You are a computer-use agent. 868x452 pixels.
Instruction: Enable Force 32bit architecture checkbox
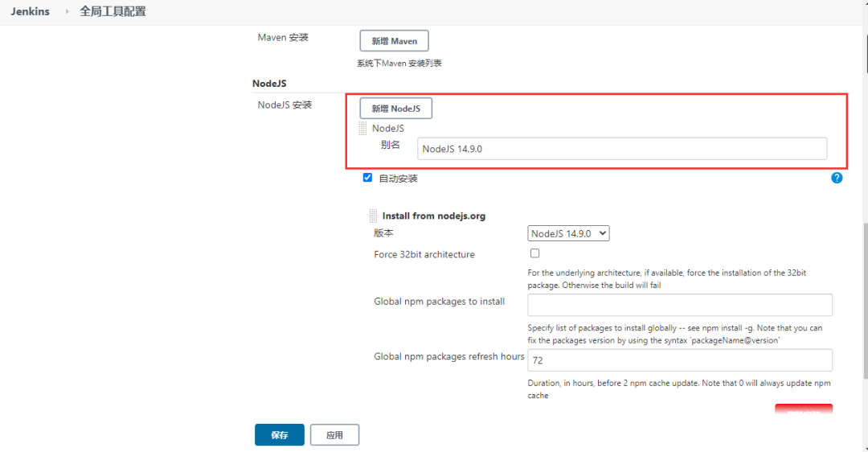point(534,253)
